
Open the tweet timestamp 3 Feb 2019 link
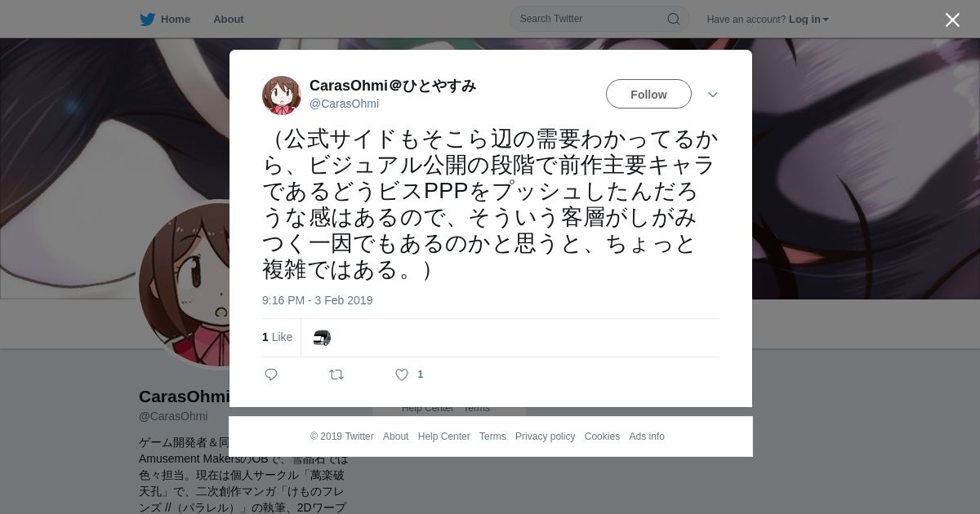[x=317, y=300]
